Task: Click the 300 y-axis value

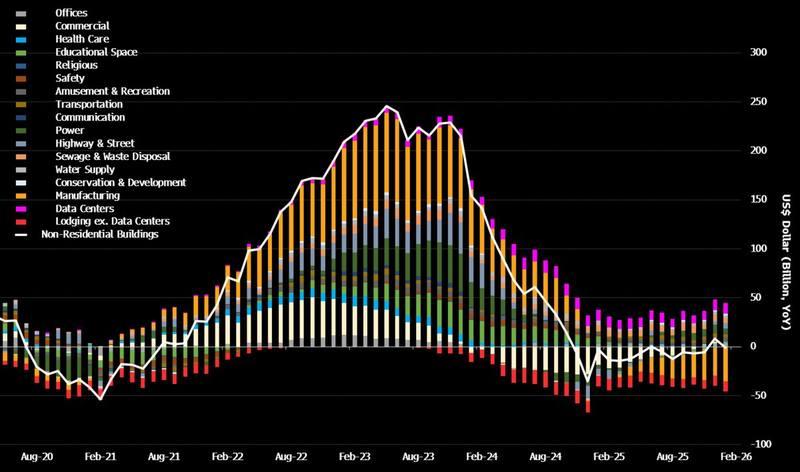Action: point(758,53)
